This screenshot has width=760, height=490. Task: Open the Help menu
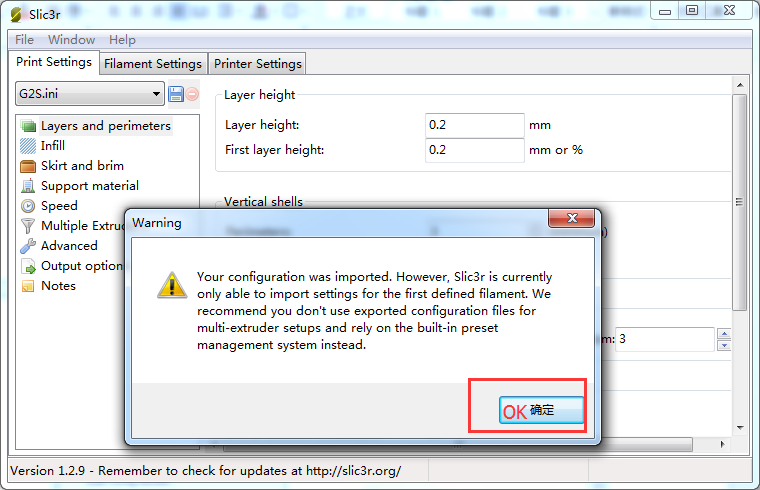[122, 40]
